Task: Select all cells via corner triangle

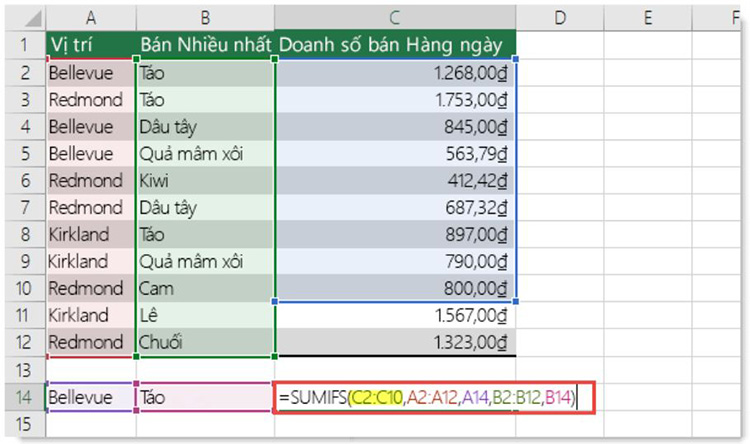Action: click(26, 18)
